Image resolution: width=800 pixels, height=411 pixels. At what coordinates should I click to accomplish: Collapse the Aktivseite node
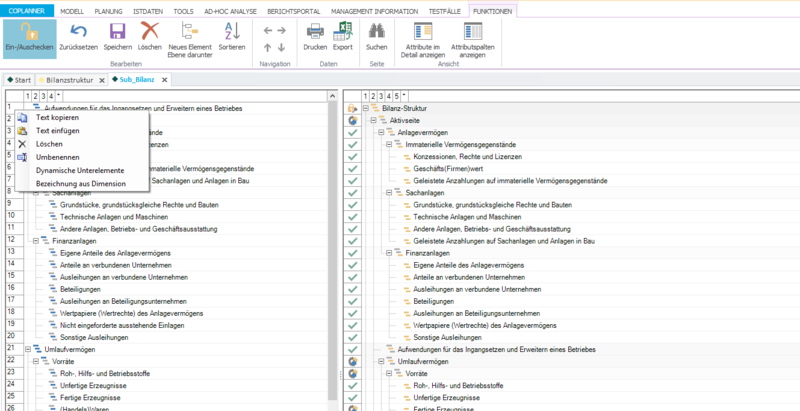tap(373, 120)
